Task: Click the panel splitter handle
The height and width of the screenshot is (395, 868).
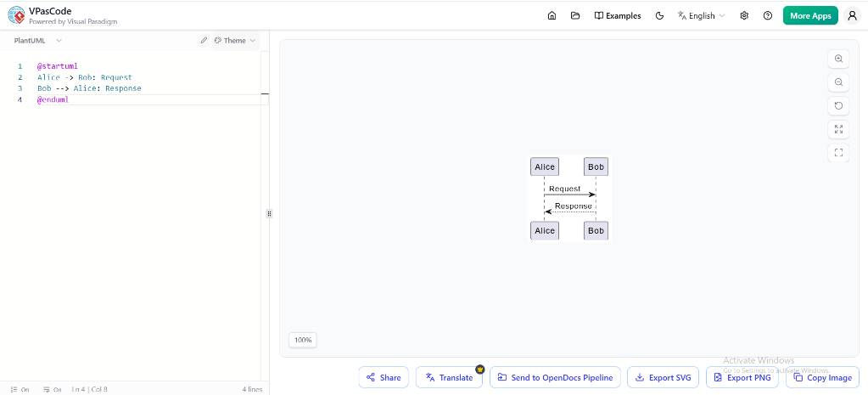Action: (270, 213)
